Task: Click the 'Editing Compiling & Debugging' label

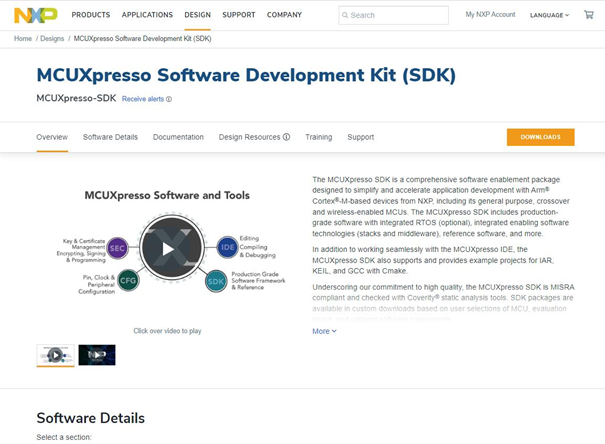Action: point(257,247)
